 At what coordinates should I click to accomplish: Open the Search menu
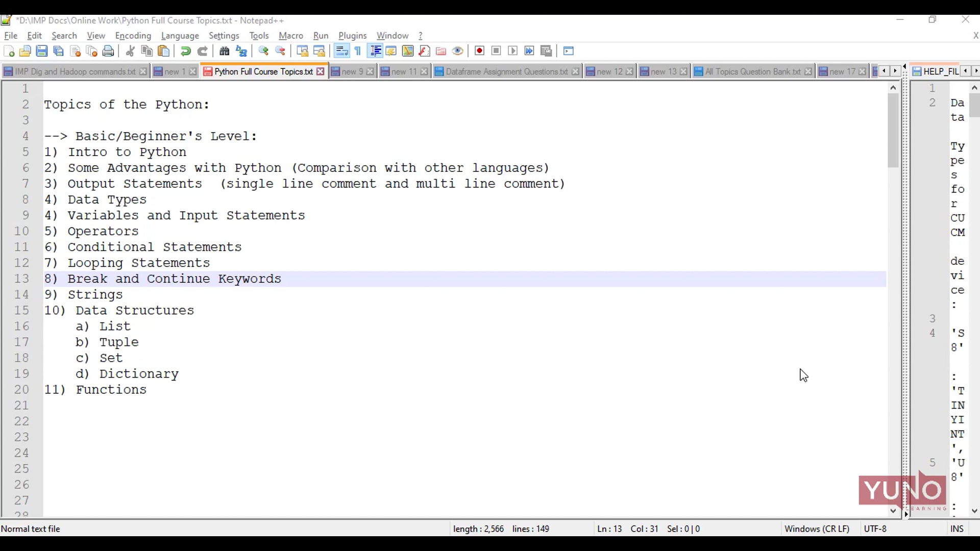click(x=64, y=36)
